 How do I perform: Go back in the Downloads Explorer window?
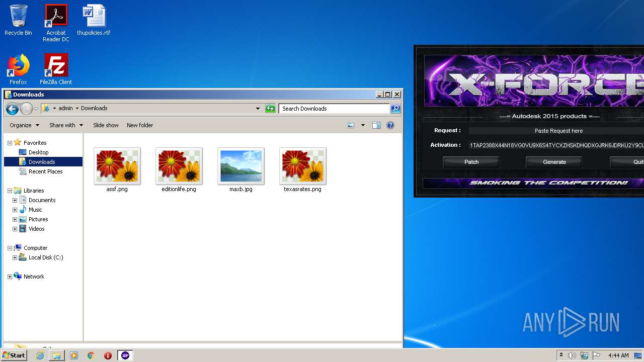click(x=13, y=109)
